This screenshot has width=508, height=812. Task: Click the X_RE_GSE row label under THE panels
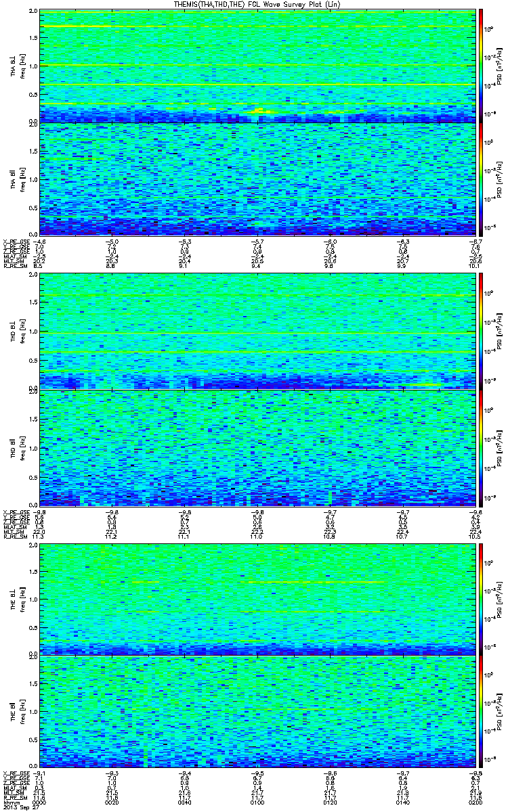click(15, 773)
